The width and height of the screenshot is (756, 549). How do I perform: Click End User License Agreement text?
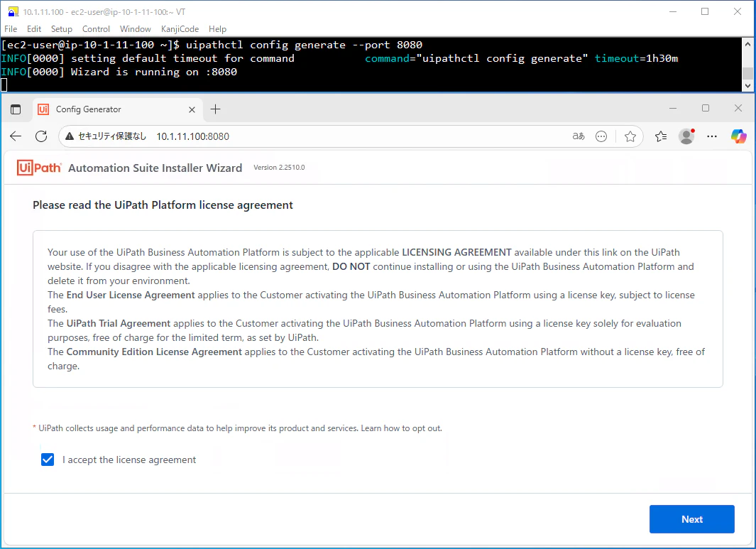pyautogui.click(x=131, y=295)
